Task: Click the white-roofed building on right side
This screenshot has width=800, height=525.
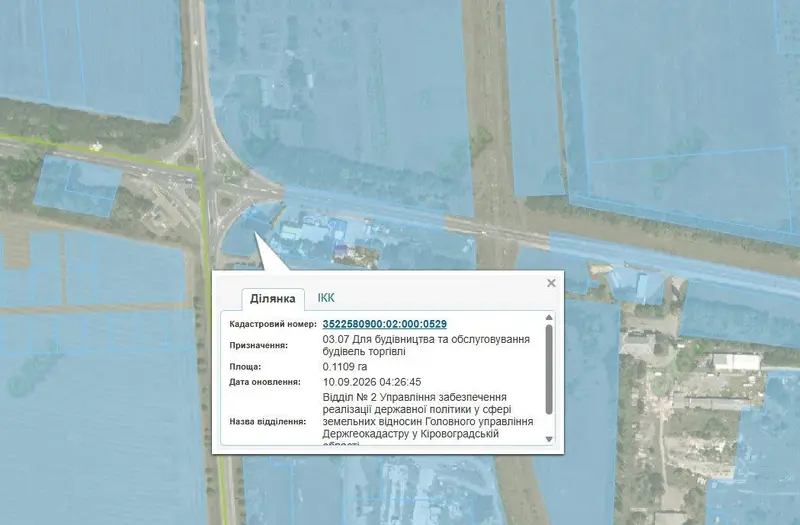Action: (736, 361)
